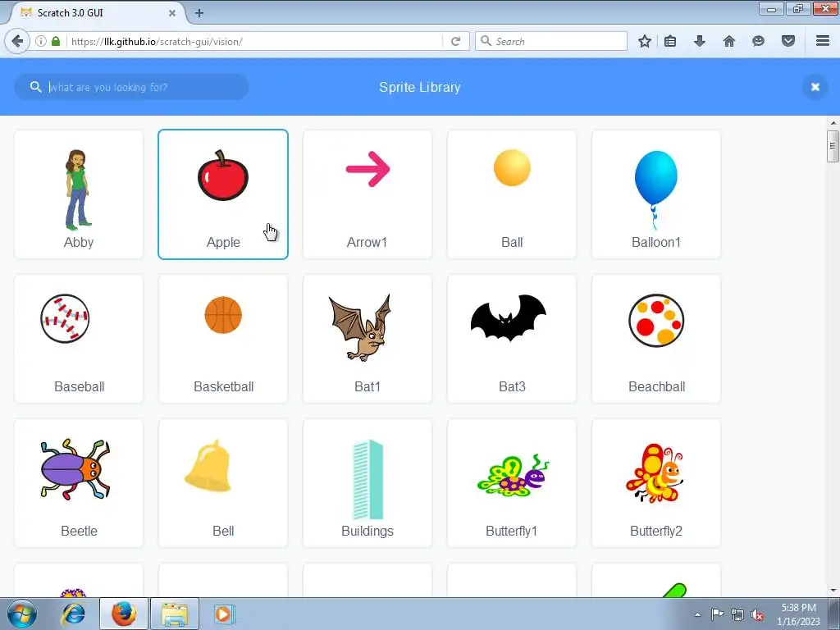
Task: Choose the Apple sprite
Action: 223,194
